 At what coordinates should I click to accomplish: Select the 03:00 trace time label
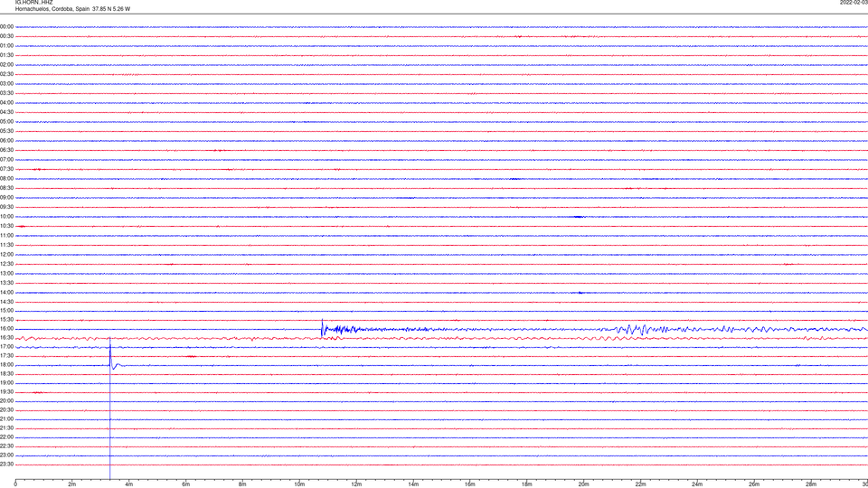pos(6,83)
